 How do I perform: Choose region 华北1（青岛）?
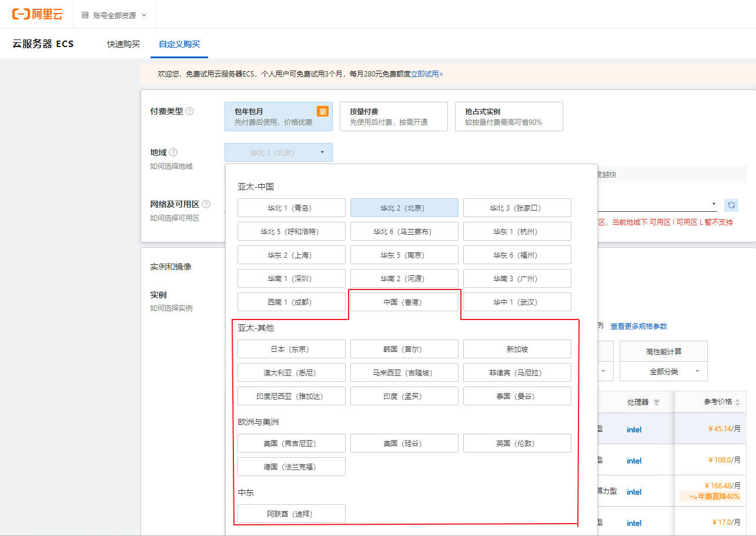point(292,208)
